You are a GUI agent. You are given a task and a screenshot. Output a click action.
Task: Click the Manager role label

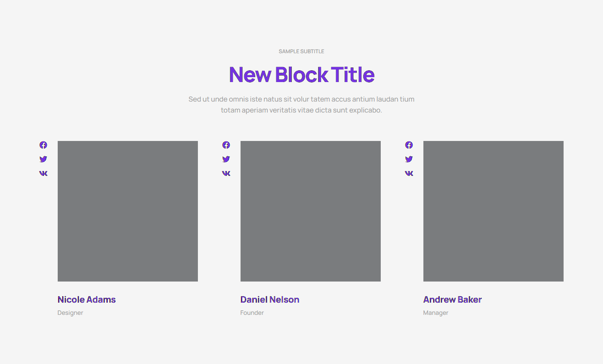[x=436, y=313]
